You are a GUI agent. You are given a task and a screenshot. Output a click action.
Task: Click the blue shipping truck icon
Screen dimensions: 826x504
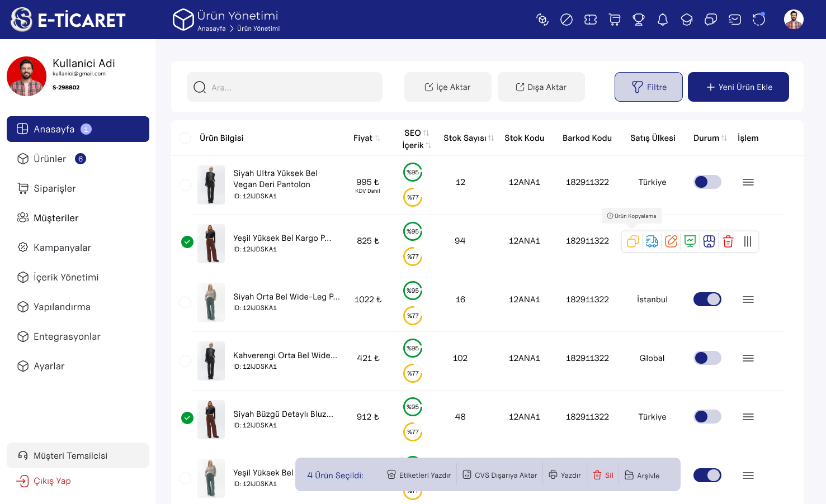coord(652,241)
